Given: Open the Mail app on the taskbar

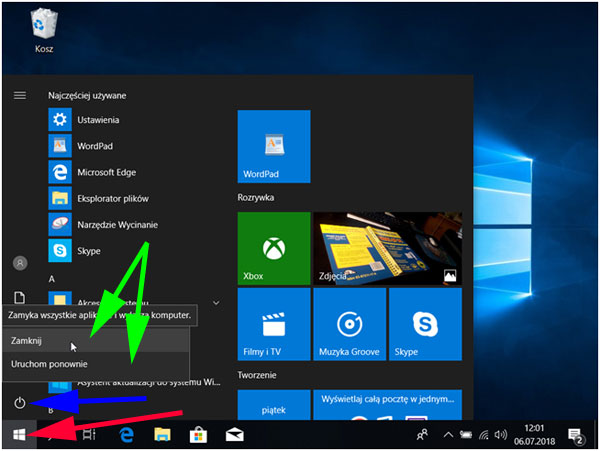Looking at the screenshot, I should tap(235, 435).
